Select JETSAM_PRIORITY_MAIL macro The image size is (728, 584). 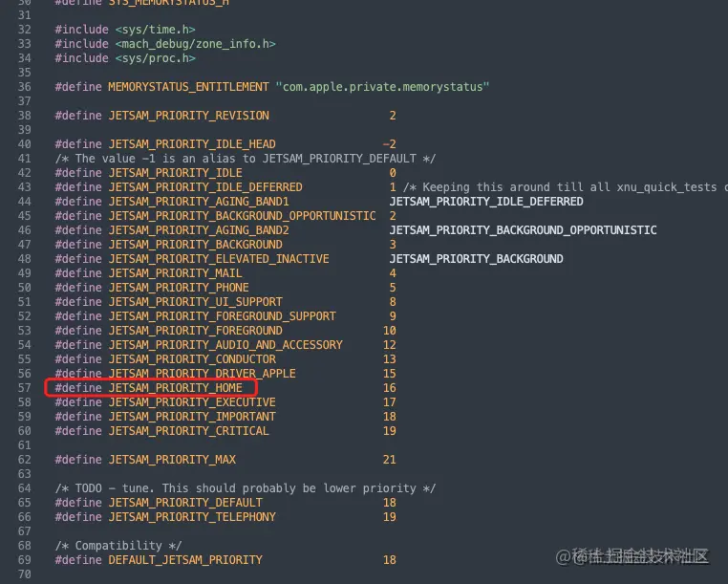tap(175, 273)
